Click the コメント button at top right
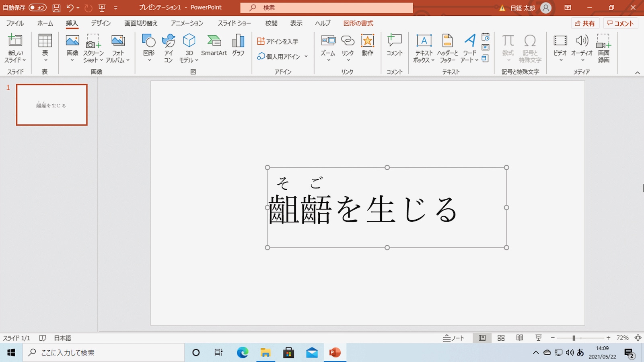The height and width of the screenshot is (362, 644). tap(621, 23)
